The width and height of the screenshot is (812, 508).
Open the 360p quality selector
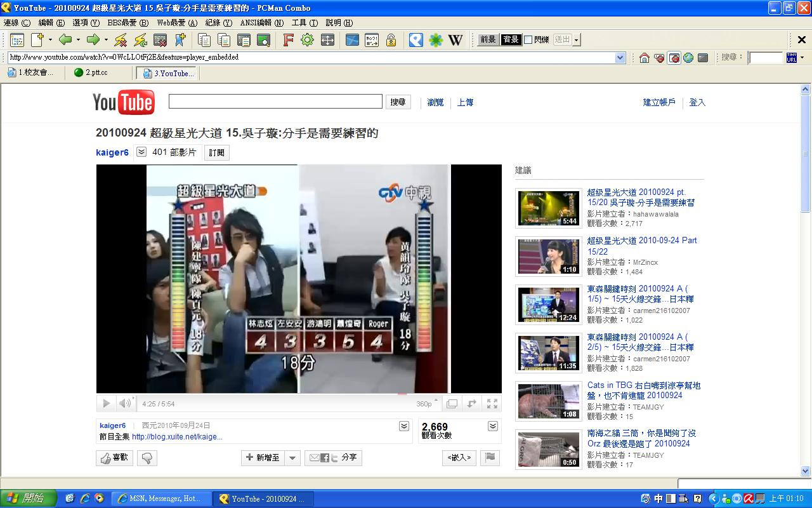click(x=428, y=404)
